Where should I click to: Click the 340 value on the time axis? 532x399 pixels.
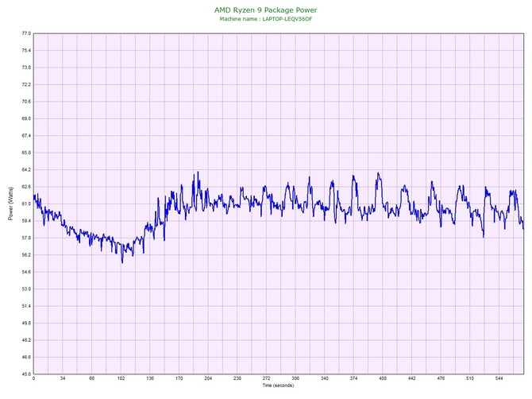click(325, 378)
